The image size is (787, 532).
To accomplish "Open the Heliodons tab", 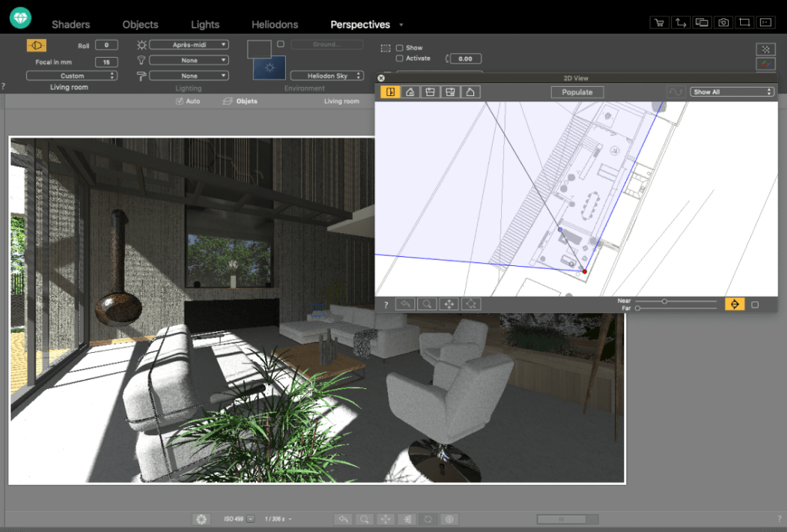I will 275,25.
